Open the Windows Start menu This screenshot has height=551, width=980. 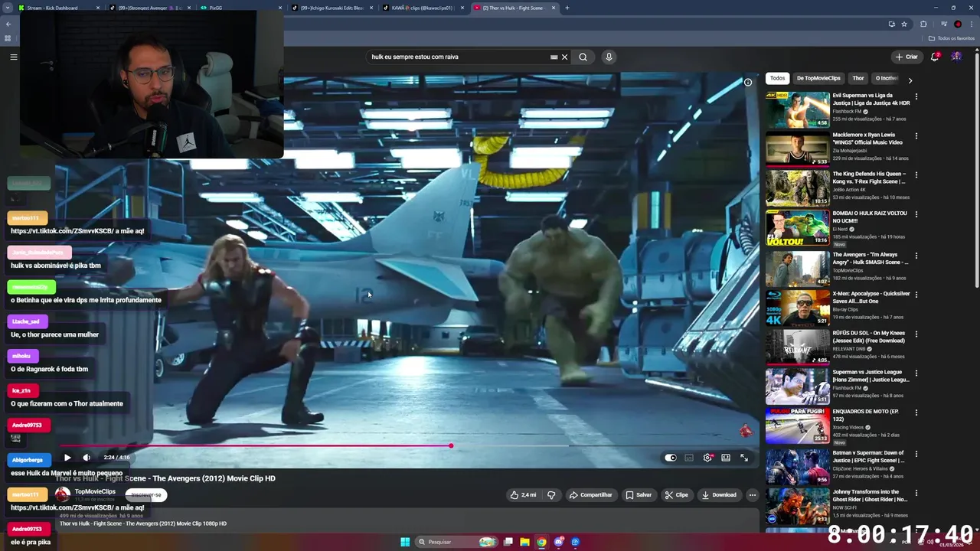[405, 542]
